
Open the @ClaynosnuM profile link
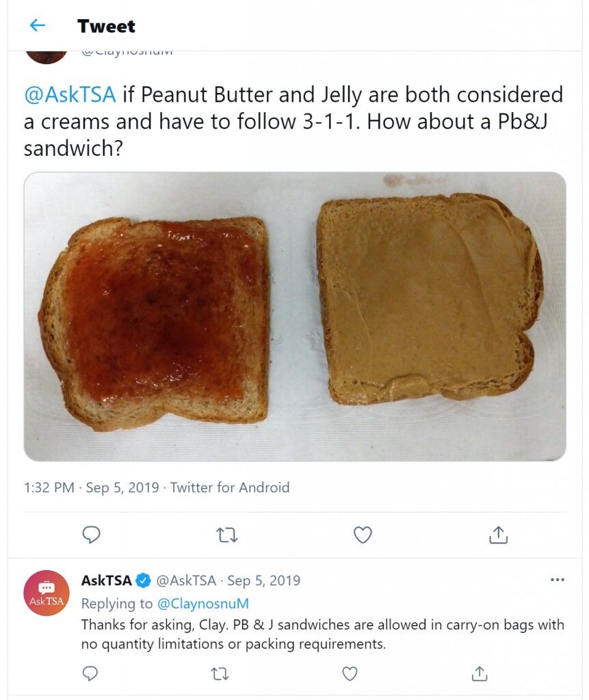(x=203, y=603)
